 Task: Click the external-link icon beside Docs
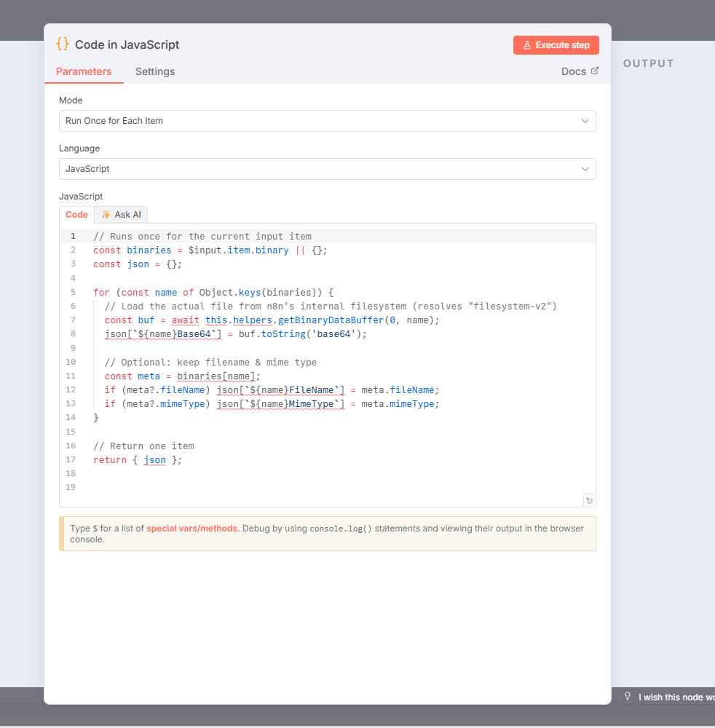coord(595,71)
